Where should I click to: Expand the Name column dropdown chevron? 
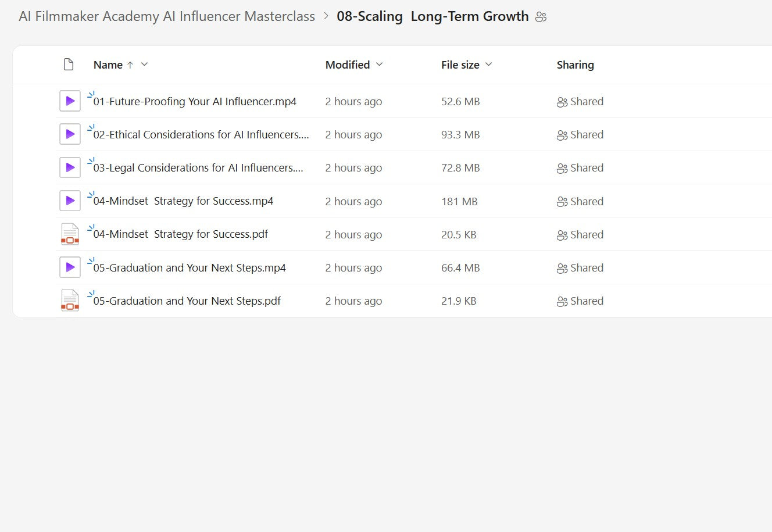click(145, 65)
